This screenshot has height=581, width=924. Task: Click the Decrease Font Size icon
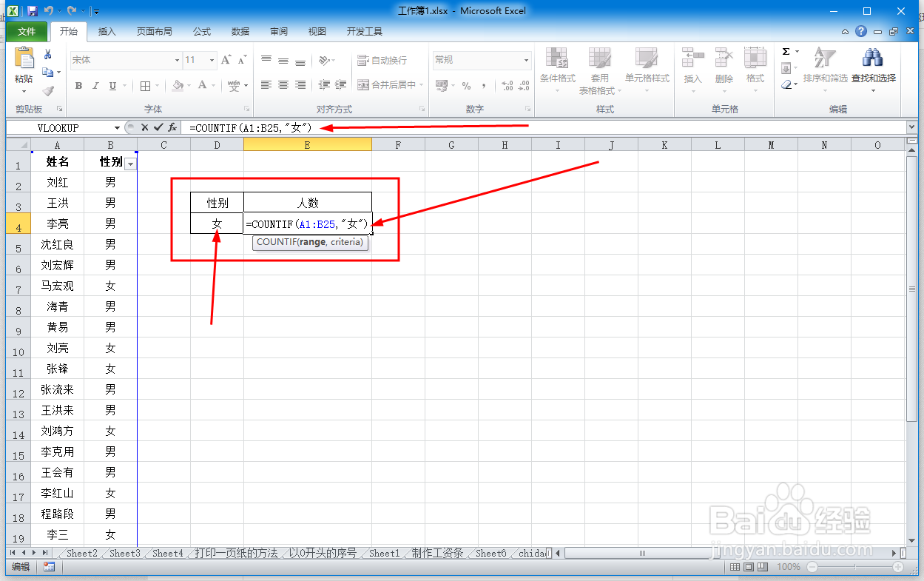point(243,60)
